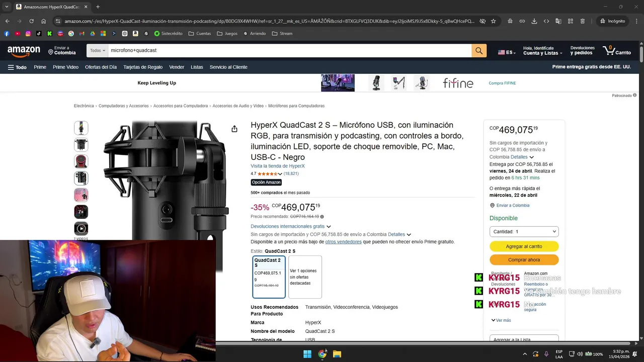
Task: Click the third-party cookies blocked eye icon
Action: 482,21
